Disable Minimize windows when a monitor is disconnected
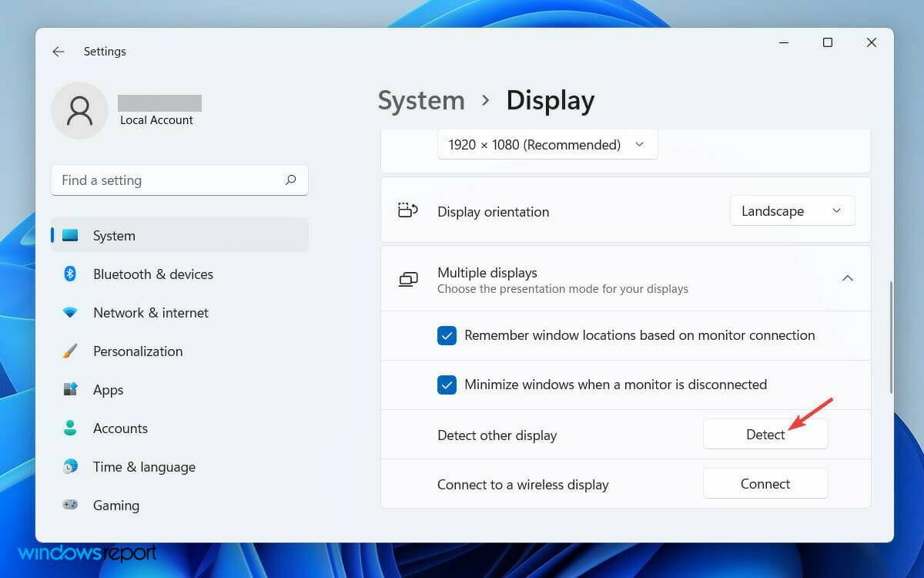This screenshot has height=578, width=924. [x=447, y=385]
